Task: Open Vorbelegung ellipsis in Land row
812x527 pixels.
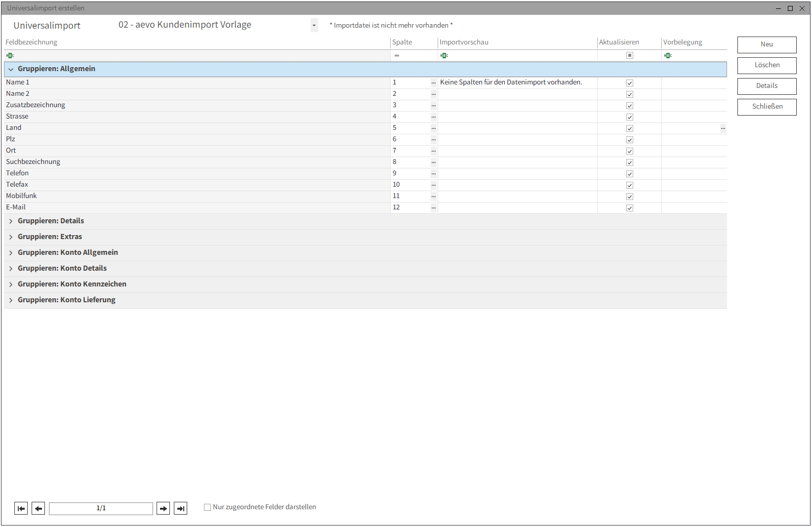Action: point(723,128)
